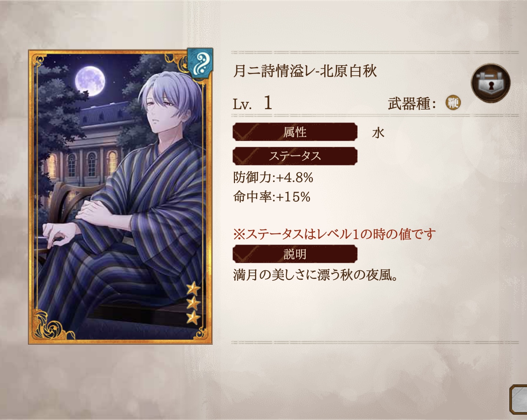Open the Kitahara Hakushu card artwork
This screenshot has width=527, height=420.
point(121,197)
